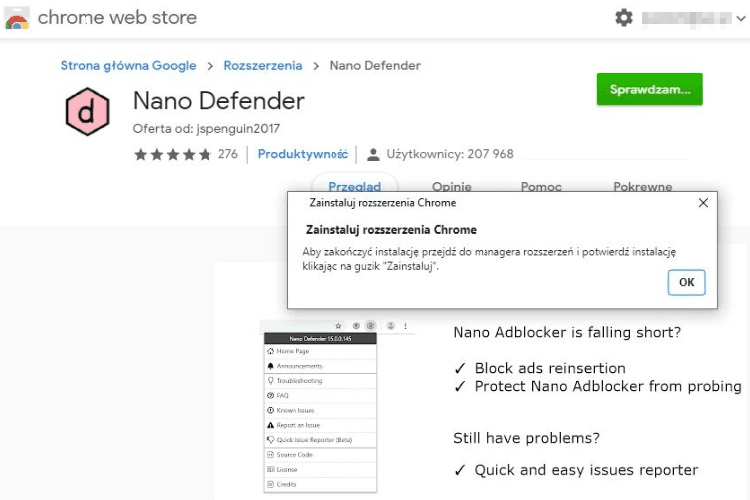Viewport: 750px width, 500px height.
Task: Click the Nano Defender hexagon icon
Action: (x=87, y=111)
